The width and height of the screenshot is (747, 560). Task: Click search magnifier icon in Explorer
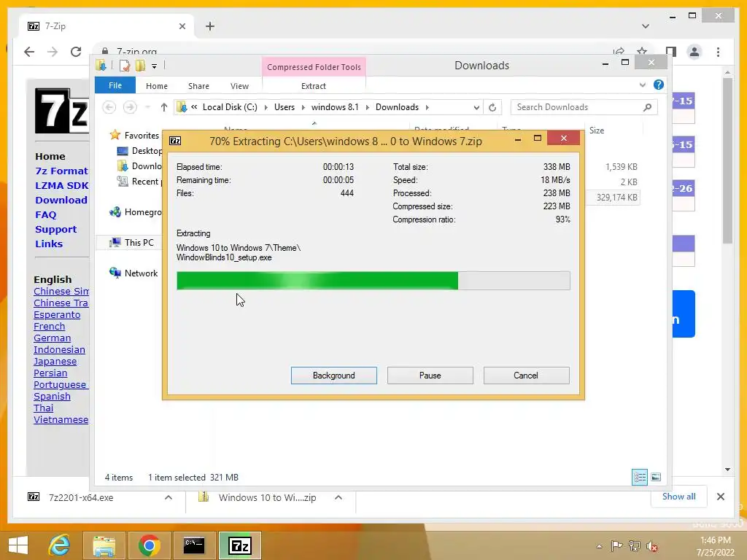point(647,107)
